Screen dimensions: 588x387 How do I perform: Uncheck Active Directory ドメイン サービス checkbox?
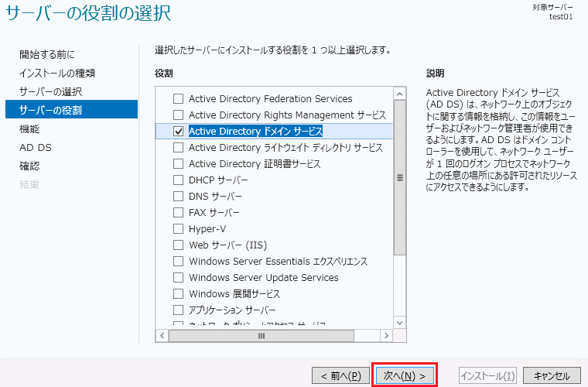pyautogui.click(x=178, y=132)
